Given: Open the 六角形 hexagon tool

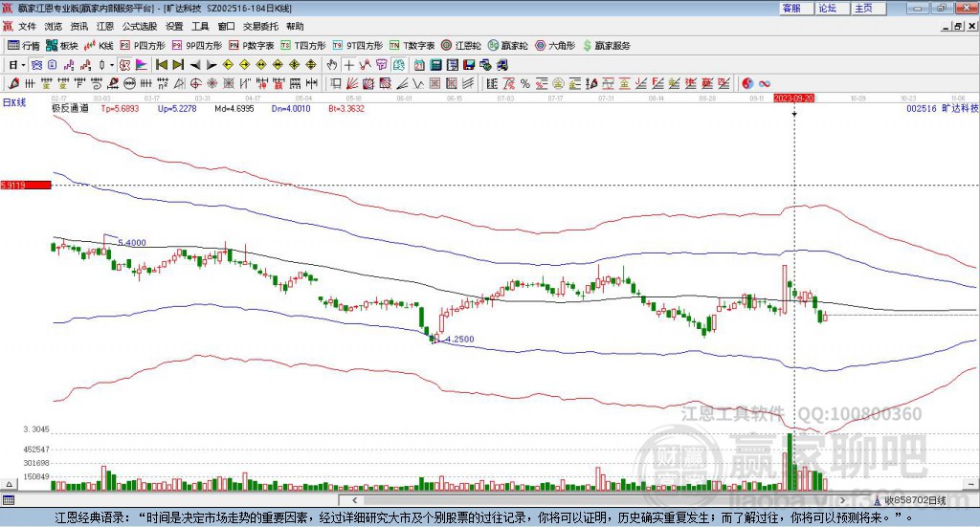Looking at the screenshot, I should [x=555, y=46].
